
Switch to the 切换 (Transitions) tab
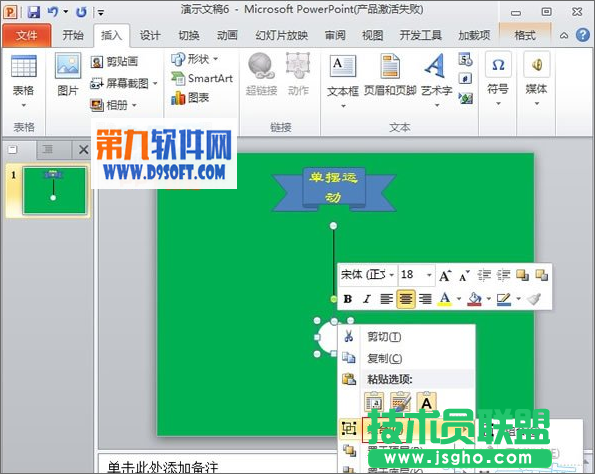pyautogui.click(x=189, y=35)
